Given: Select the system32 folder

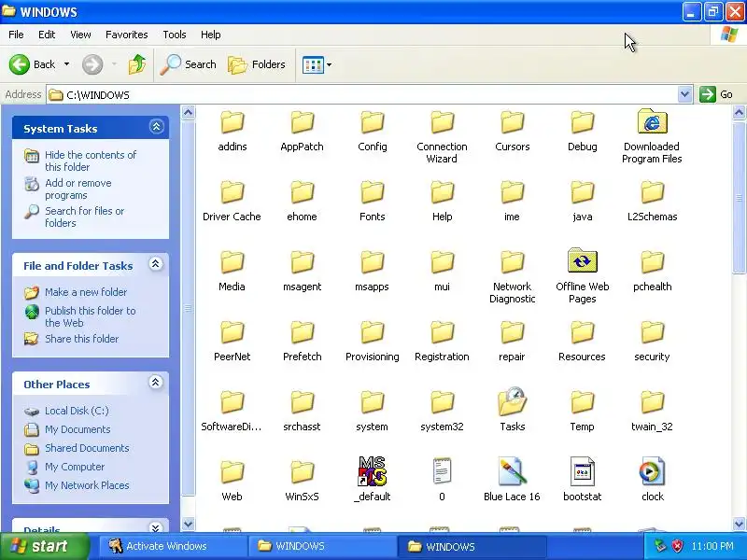Looking at the screenshot, I should [x=442, y=411].
